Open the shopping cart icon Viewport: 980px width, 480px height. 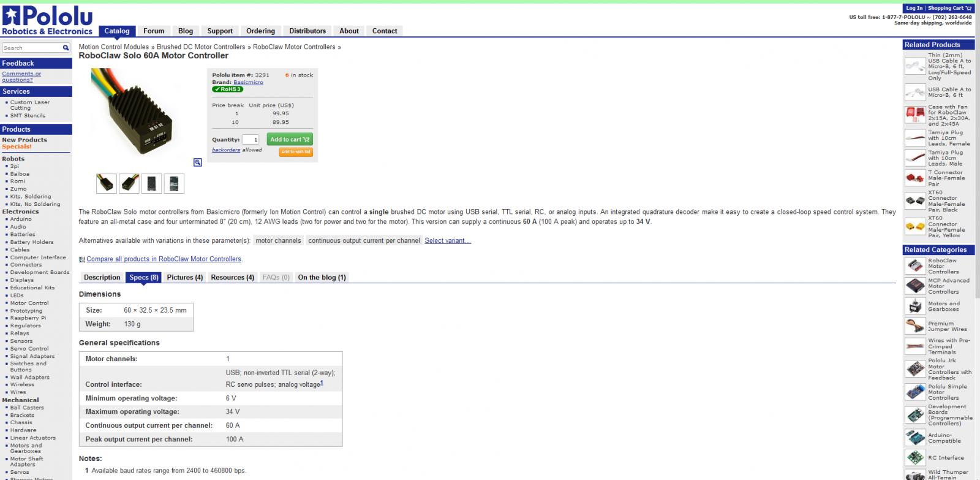(968, 9)
